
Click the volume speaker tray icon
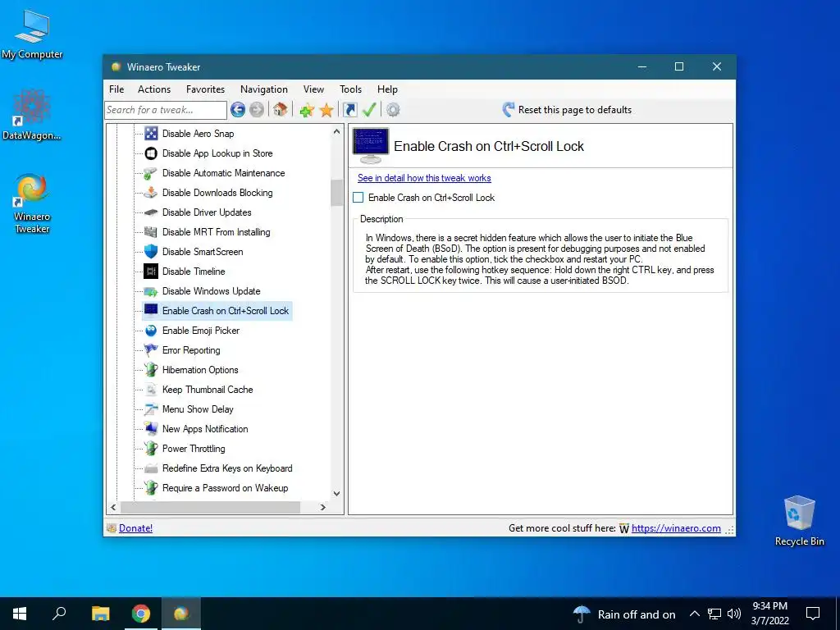click(734, 614)
